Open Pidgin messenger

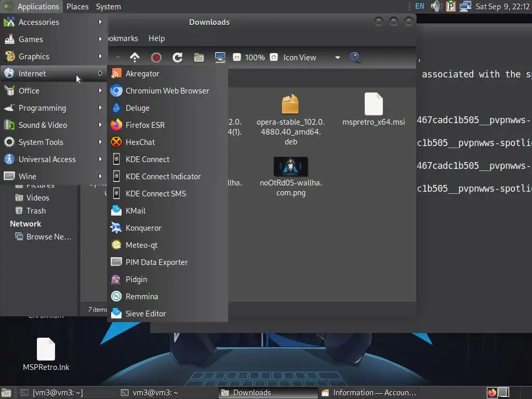coord(167,279)
